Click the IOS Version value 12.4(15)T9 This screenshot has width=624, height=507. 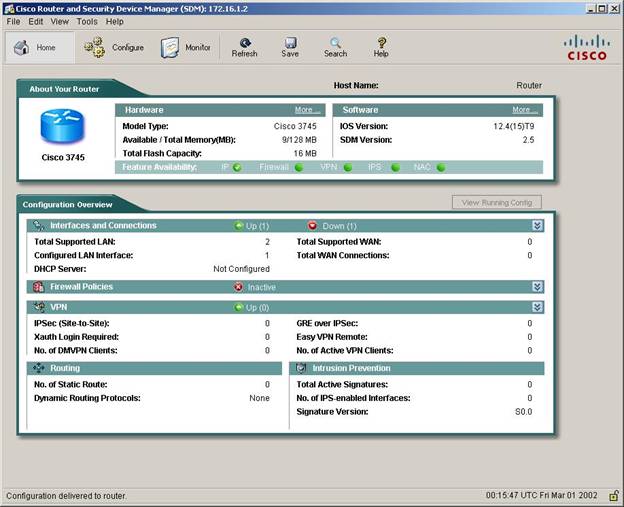(514, 127)
